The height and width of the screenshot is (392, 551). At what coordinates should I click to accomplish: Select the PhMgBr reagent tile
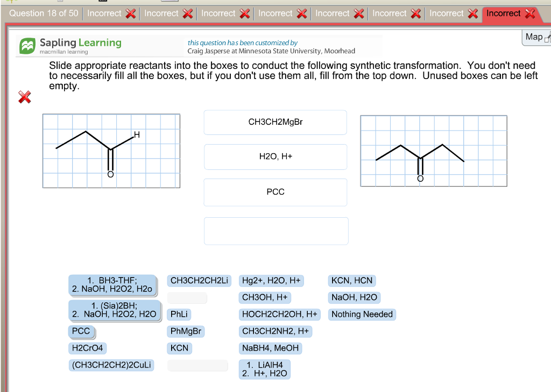point(187,331)
